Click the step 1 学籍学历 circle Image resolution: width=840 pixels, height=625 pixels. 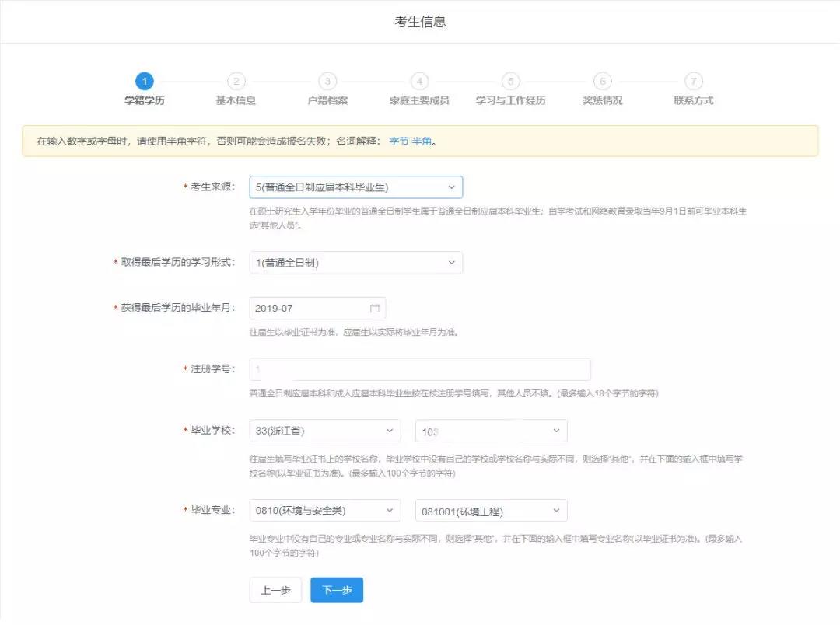click(144, 80)
